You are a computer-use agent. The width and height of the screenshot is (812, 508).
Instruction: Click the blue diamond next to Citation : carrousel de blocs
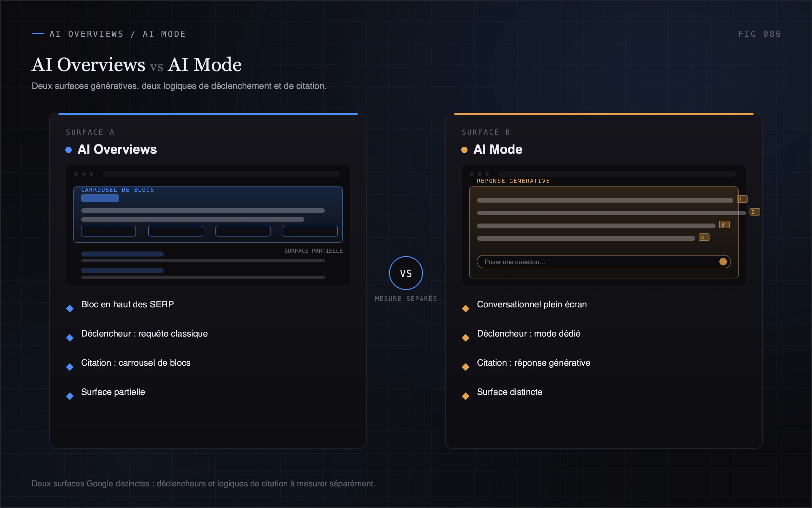click(x=70, y=367)
